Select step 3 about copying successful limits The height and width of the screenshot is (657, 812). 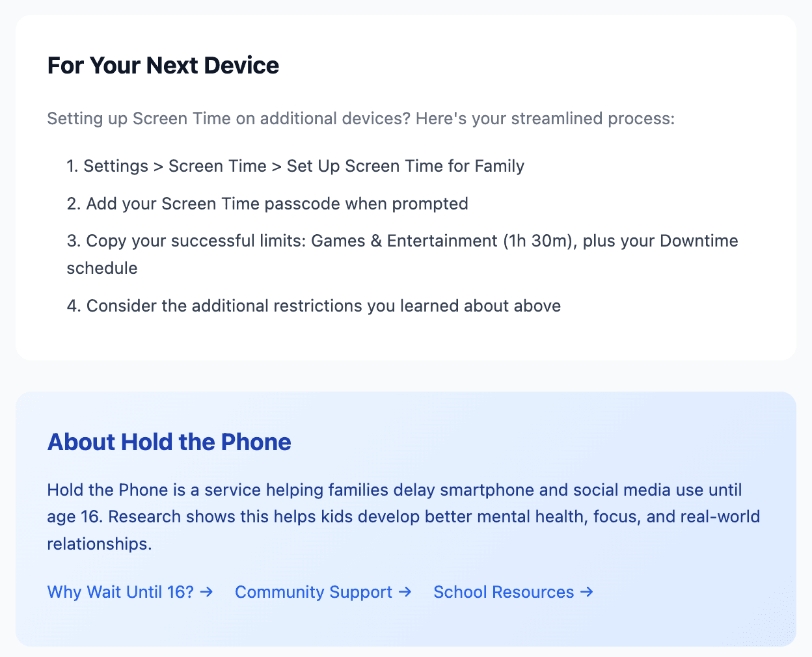tap(401, 241)
